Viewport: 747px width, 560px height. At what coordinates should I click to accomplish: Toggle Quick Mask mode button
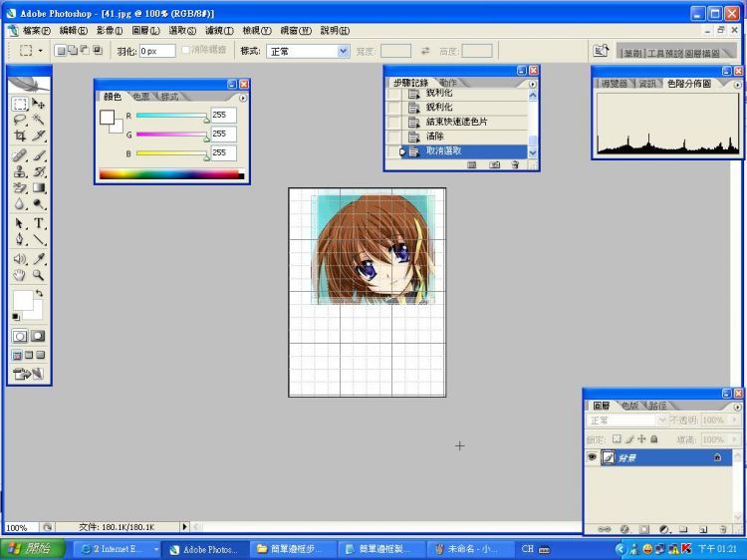point(38,337)
